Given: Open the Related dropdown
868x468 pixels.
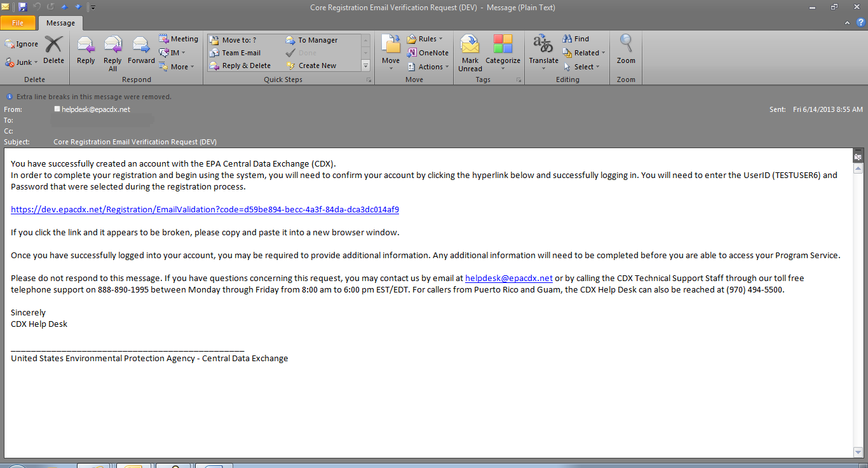Looking at the screenshot, I should pyautogui.click(x=584, y=53).
